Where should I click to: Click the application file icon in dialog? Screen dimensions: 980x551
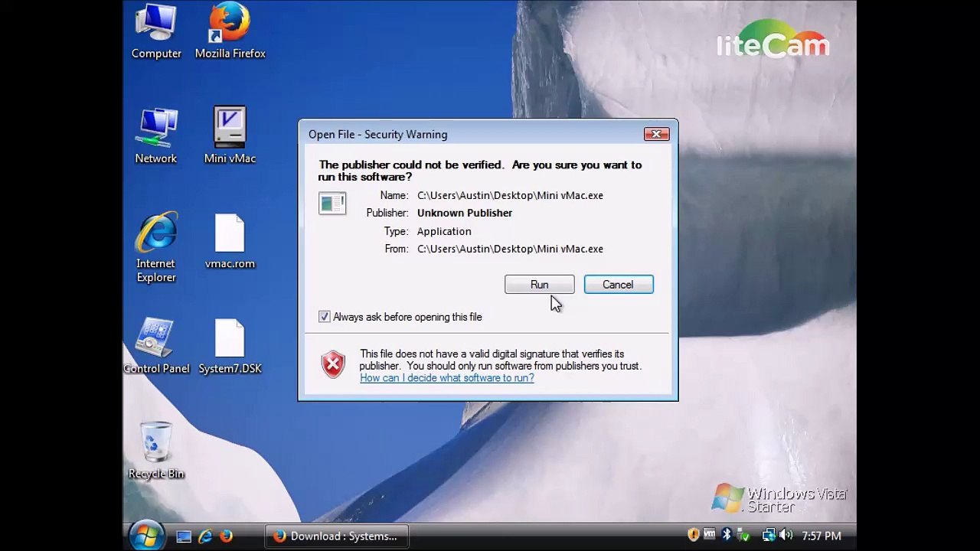click(x=332, y=203)
